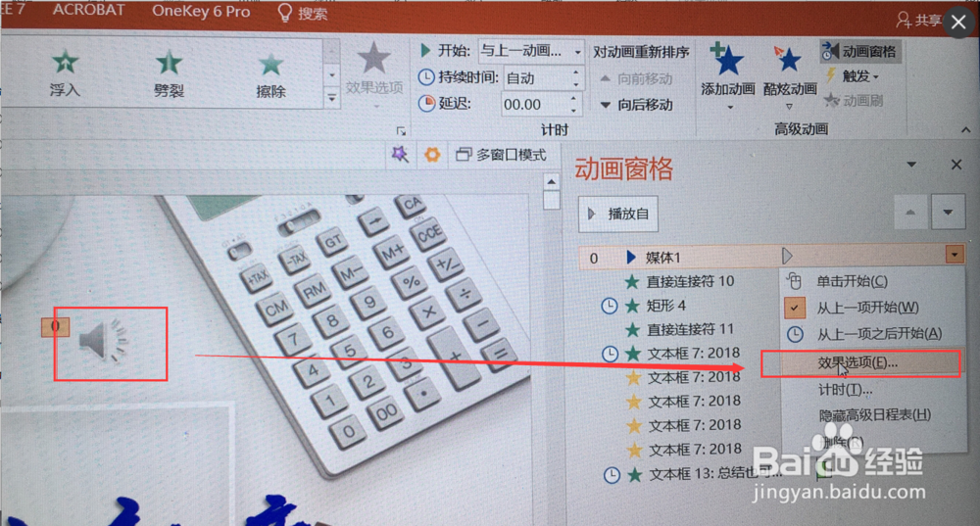This screenshot has height=526, width=980.
Task: Click the animation order tag 0
Action: pos(55,327)
